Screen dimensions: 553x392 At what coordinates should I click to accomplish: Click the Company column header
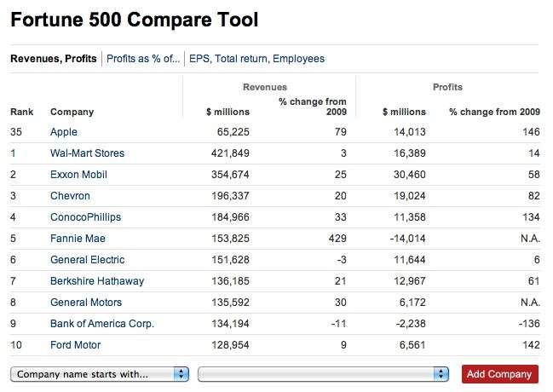(72, 112)
